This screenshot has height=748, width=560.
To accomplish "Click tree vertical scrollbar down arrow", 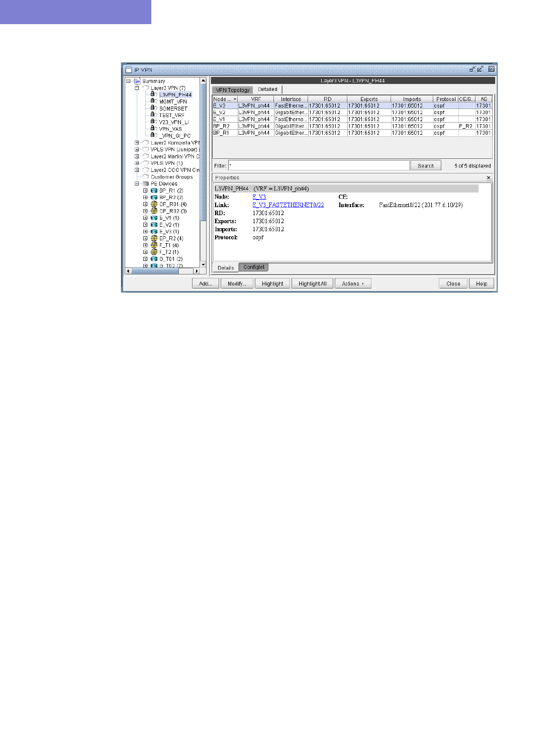I will [203, 264].
